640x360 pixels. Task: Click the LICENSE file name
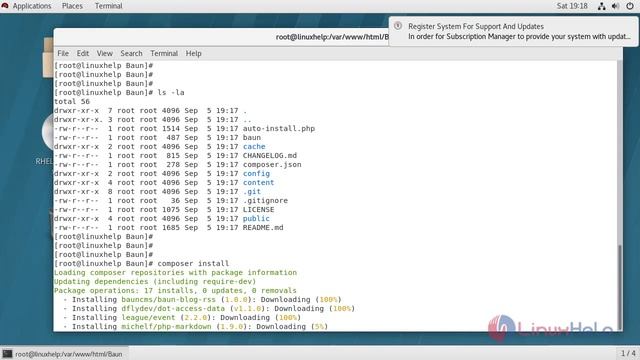tap(258, 209)
